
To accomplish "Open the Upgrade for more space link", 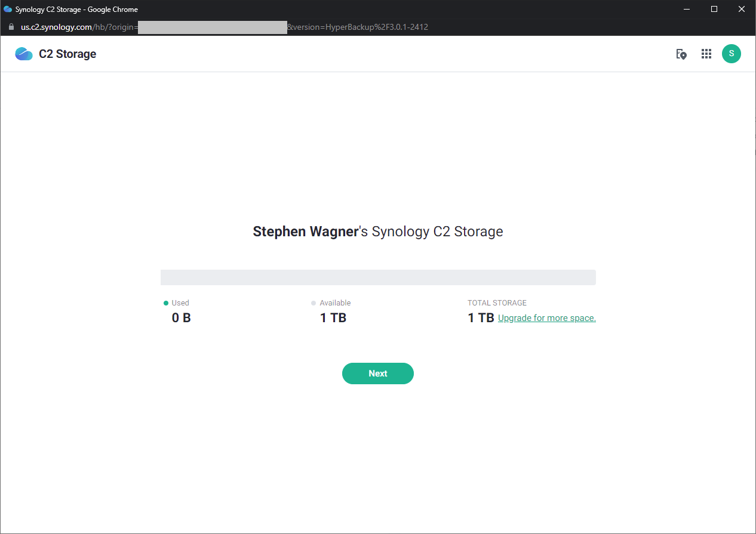I will pyautogui.click(x=547, y=318).
